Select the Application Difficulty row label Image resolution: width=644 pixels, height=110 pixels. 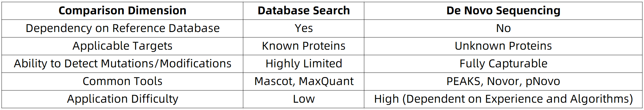(x=122, y=99)
